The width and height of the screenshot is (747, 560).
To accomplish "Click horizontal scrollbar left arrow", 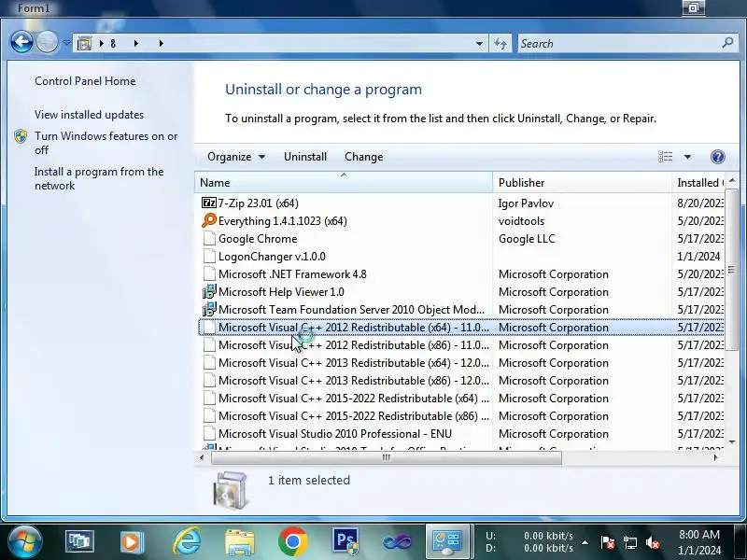I will point(202,457).
